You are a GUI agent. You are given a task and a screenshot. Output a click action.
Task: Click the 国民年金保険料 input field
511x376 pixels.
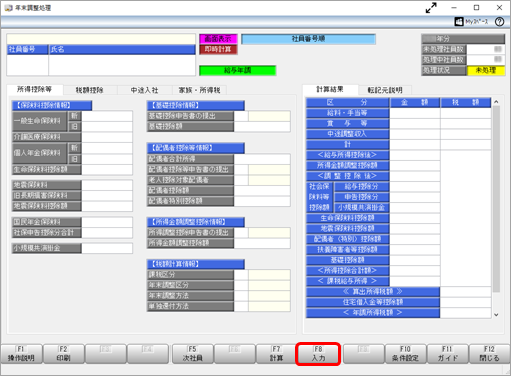pyautogui.click(x=107, y=222)
